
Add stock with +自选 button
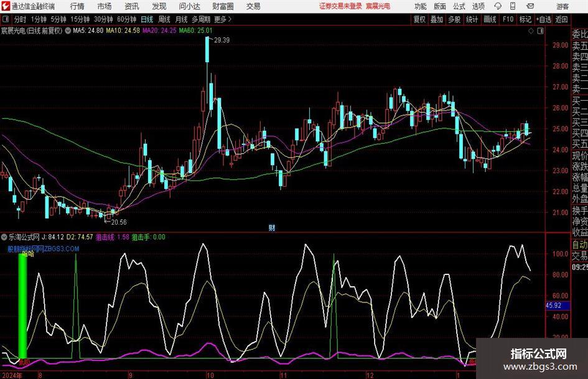(x=544, y=19)
